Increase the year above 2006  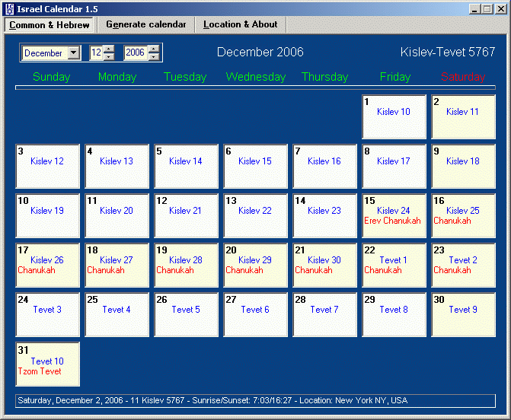click(154, 49)
